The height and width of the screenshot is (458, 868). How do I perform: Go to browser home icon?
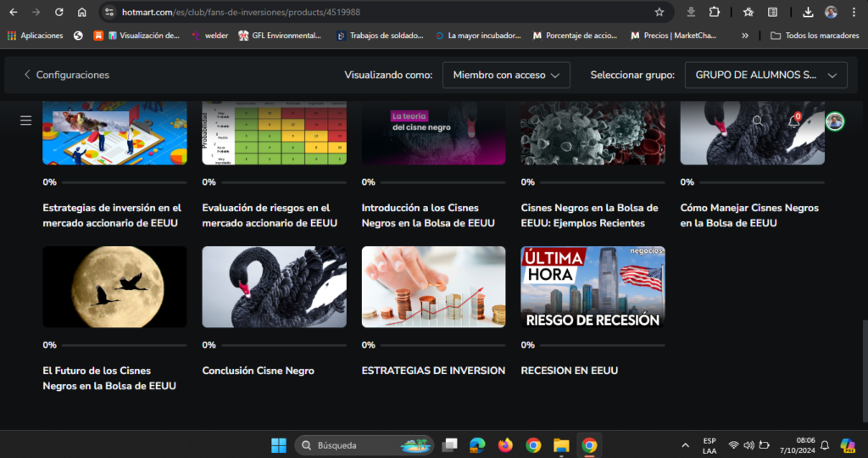point(81,12)
